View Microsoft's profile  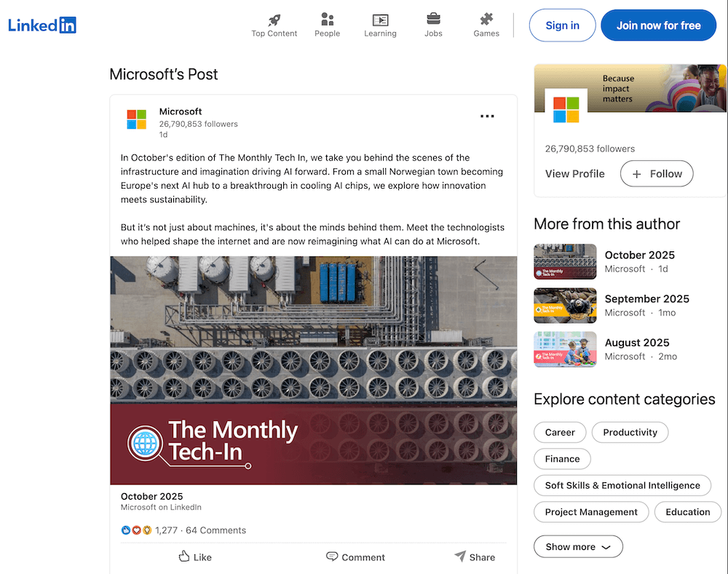point(574,173)
